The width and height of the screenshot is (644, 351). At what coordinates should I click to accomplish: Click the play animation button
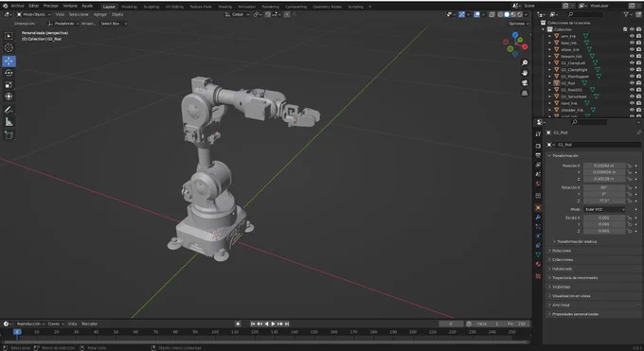coord(273,324)
